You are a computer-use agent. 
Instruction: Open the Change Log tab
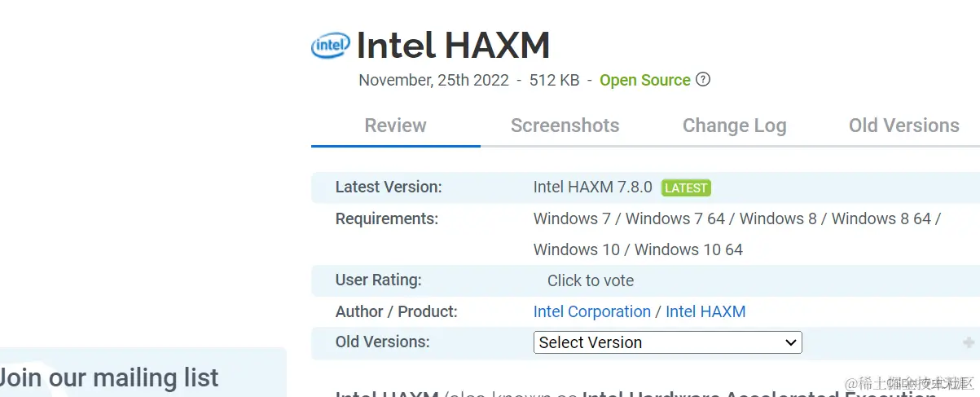734,126
